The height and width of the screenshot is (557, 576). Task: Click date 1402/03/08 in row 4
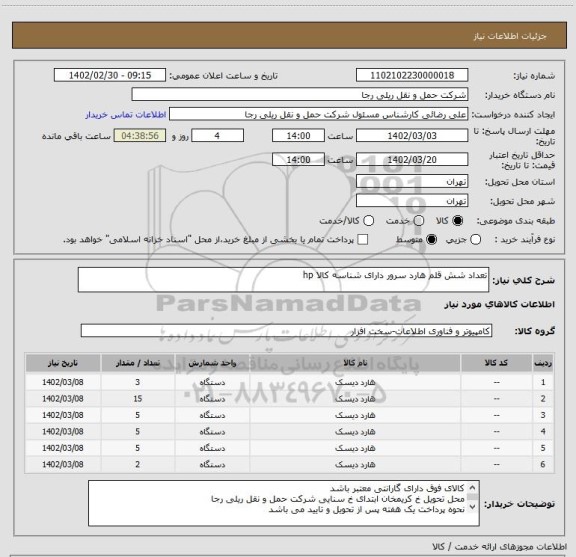pyautogui.click(x=63, y=432)
